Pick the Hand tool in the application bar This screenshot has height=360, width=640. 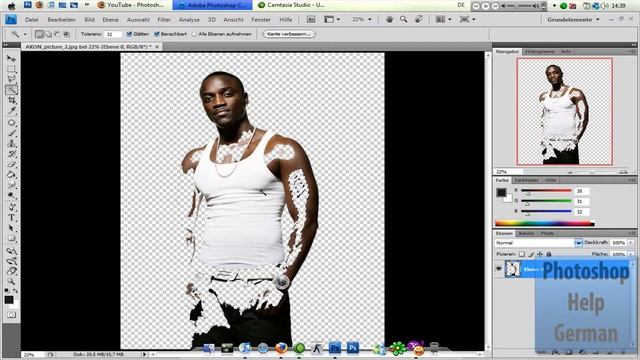[389, 20]
